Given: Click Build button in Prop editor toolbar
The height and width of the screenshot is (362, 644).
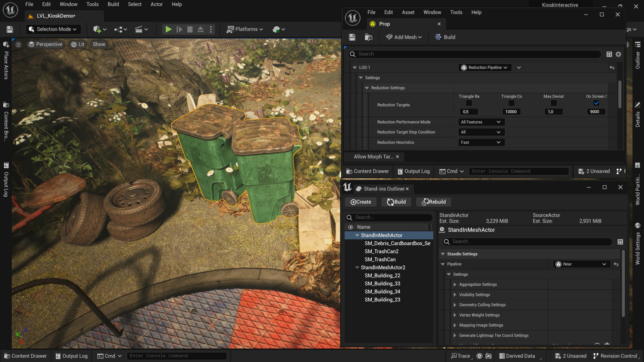Looking at the screenshot, I should click(445, 37).
